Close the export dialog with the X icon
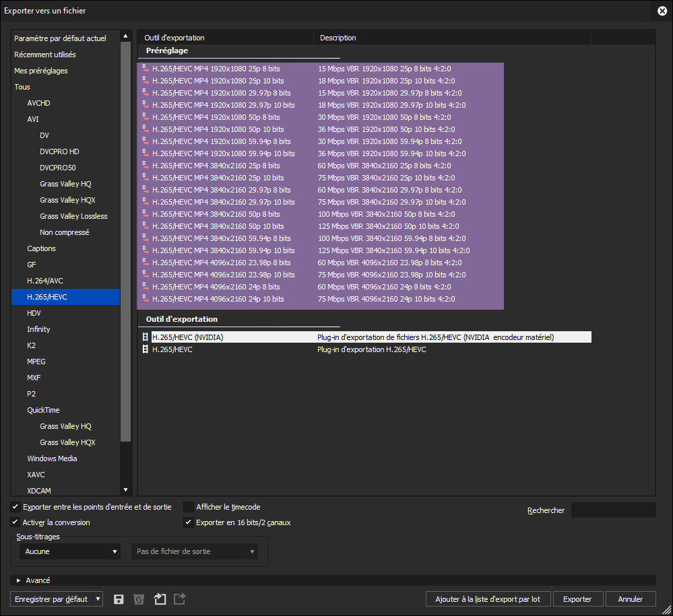Image resolution: width=673 pixels, height=616 pixels. point(662,11)
